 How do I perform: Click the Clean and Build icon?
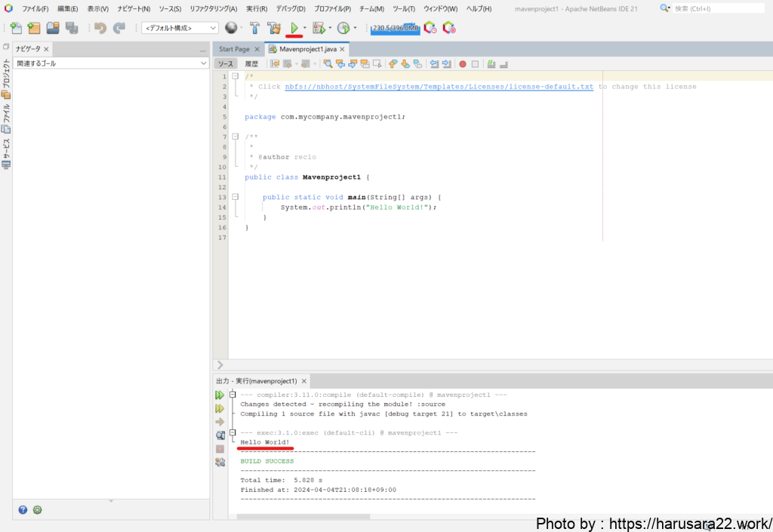(273, 28)
